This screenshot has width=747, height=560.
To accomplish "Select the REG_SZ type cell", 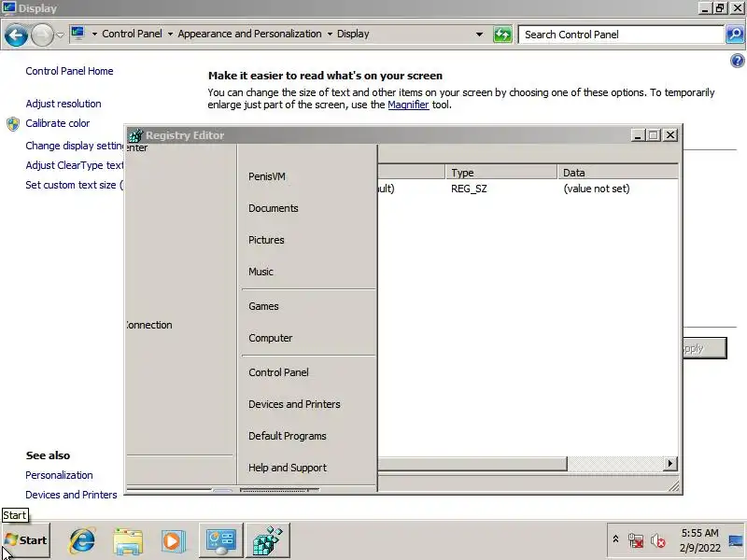I will tap(470, 189).
